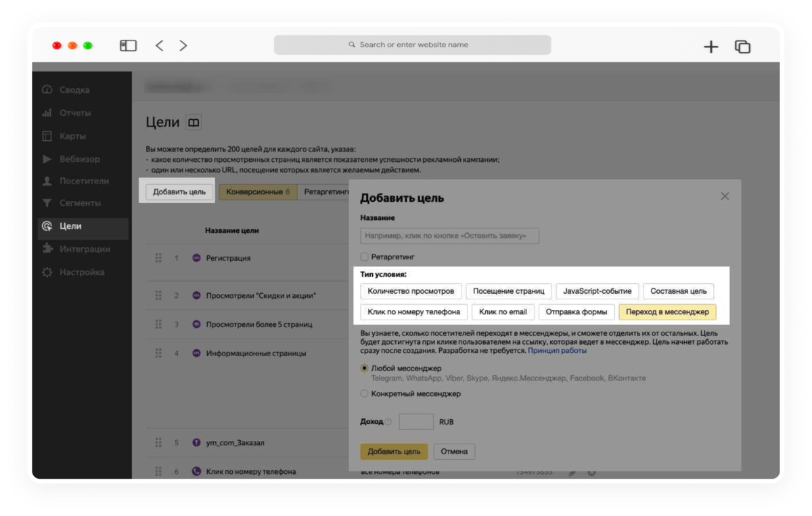
Task: Open the Сегменты filter section
Action: [71, 203]
